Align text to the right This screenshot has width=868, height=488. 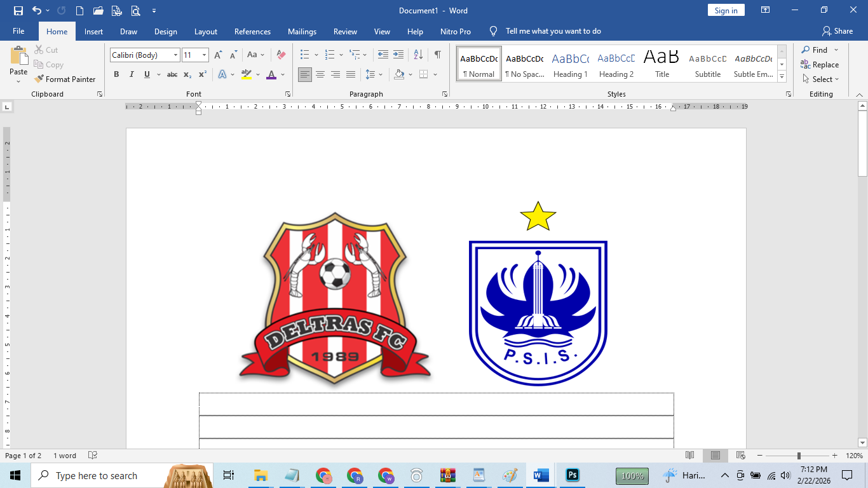pos(336,74)
